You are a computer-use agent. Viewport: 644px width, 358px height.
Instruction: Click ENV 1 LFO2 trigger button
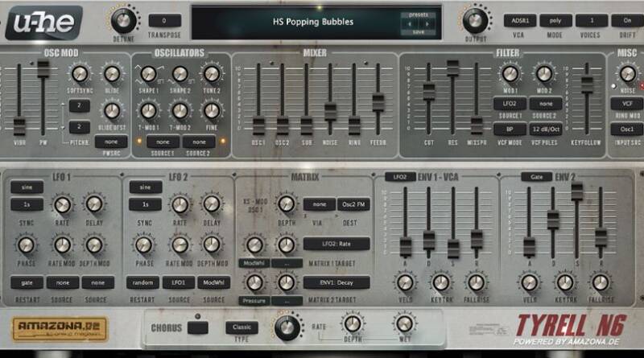click(x=400, y=177)
